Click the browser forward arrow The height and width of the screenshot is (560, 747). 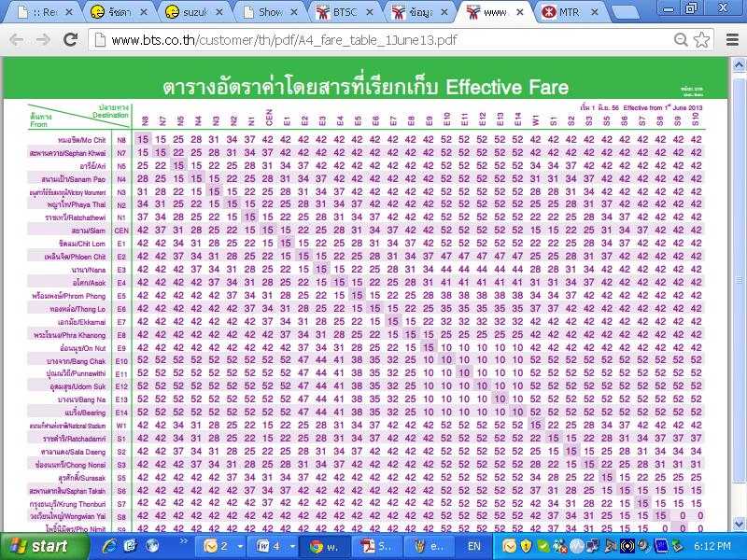point(43,39)
